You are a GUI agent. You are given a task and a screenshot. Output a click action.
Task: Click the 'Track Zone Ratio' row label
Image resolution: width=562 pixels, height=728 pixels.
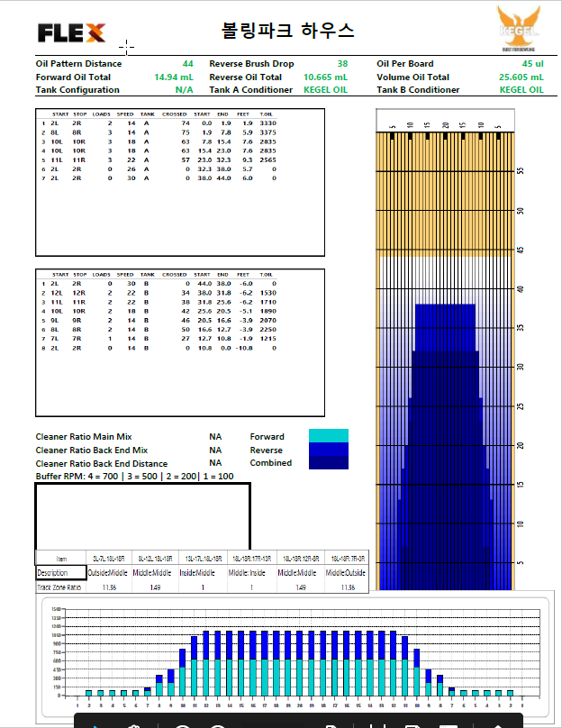point(59,587)
